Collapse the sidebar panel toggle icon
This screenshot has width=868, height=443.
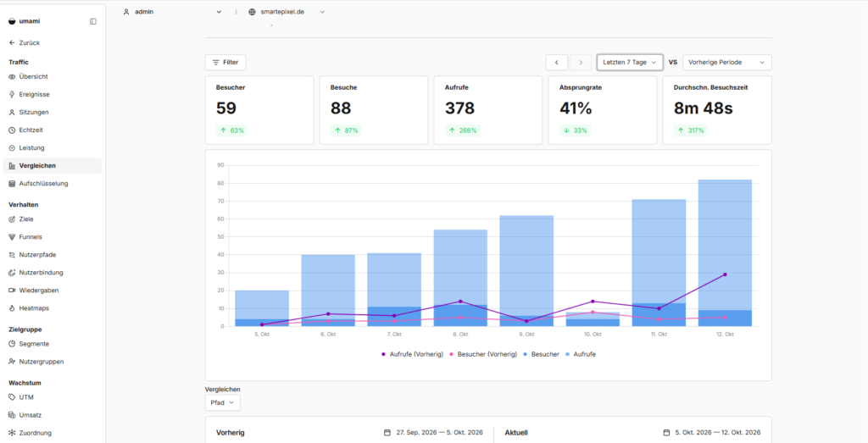pos(93,21)
